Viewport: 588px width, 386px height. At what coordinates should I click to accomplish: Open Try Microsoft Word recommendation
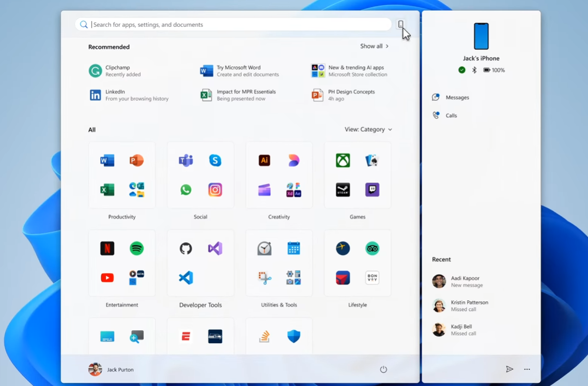[x=239, y=71]
